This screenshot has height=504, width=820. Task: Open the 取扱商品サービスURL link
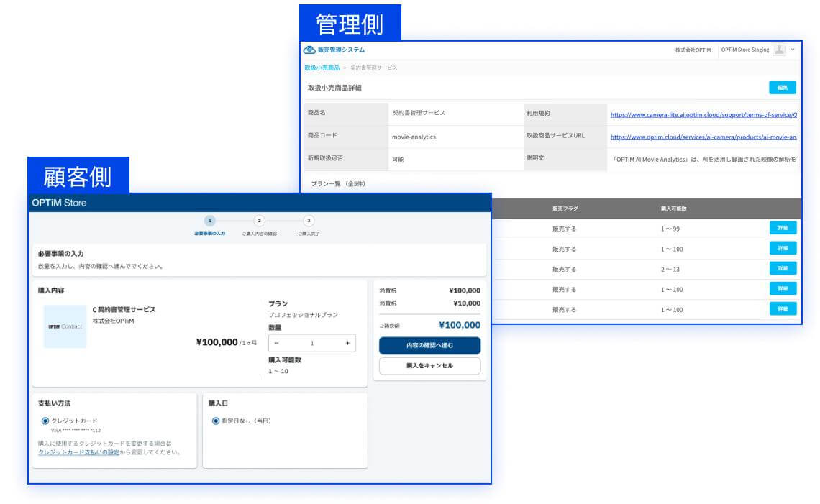703,137
